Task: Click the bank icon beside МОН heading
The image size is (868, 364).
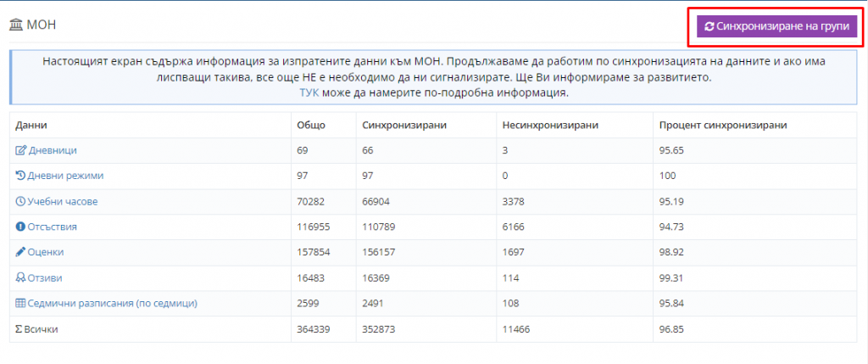Action: coord(16,25)
